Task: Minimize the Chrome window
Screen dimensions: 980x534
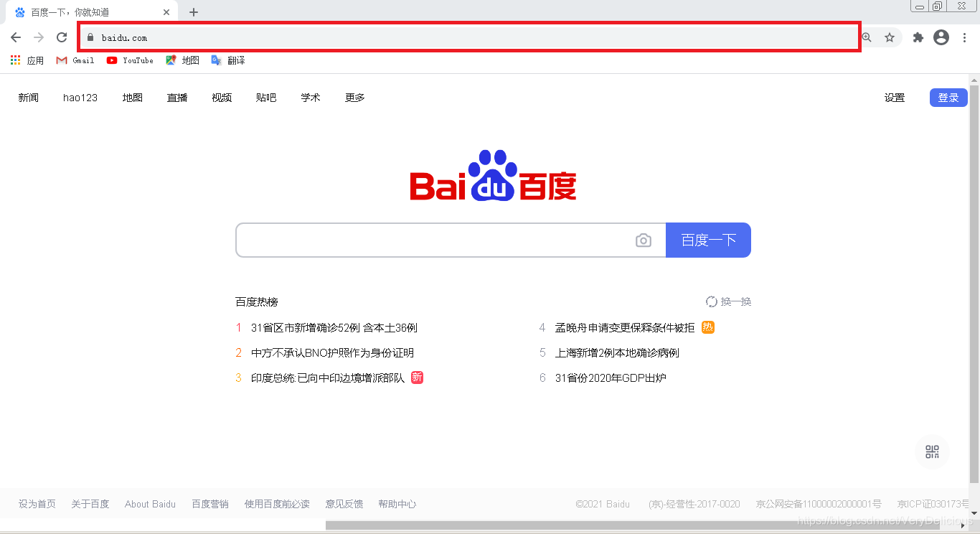Action: pos(919,6)
